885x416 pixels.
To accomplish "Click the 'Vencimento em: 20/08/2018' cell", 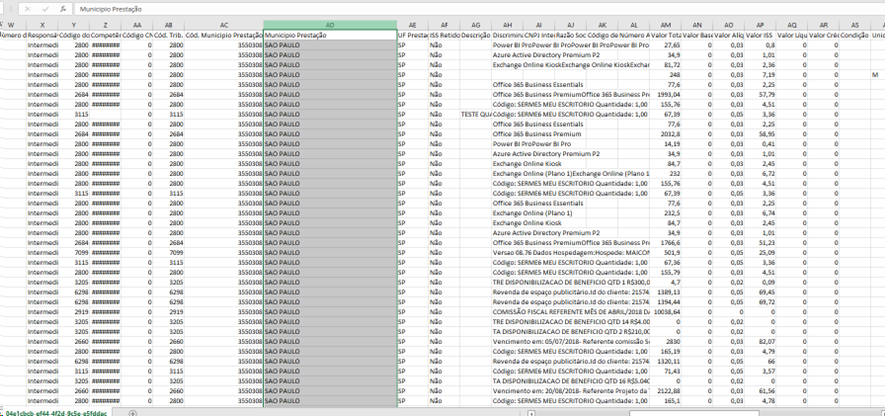I will (x=571, y=391).
